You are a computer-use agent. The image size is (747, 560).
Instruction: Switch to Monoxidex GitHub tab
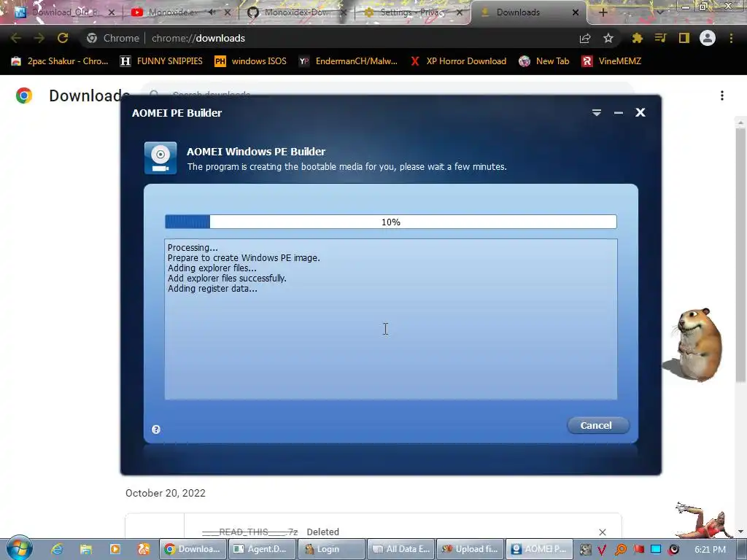(x=295, y=12)
